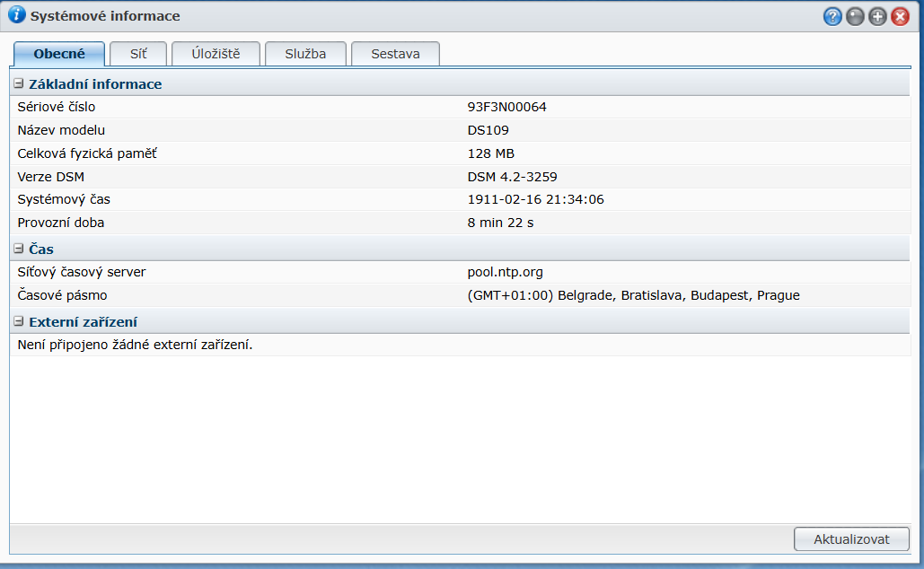The height and width of the screenshot is (569, 924).
Task: Open the Úložiště tab
Action: 216,53
